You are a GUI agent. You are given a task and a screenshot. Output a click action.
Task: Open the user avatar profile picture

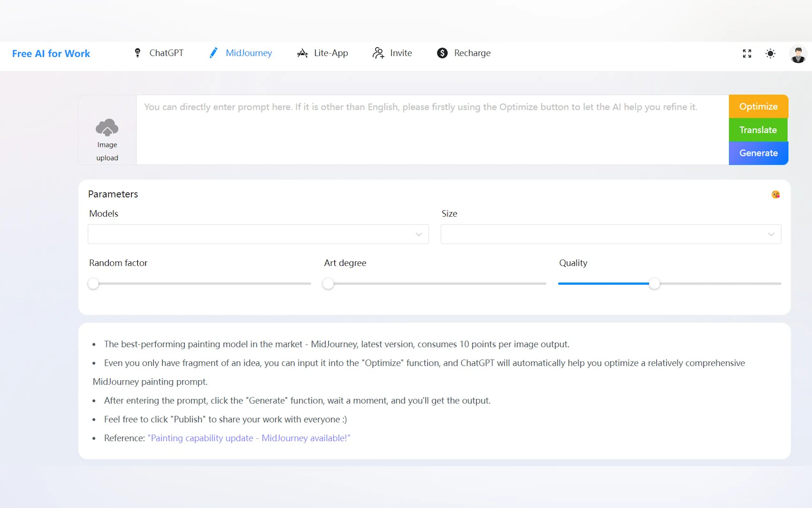click(798, 54)
